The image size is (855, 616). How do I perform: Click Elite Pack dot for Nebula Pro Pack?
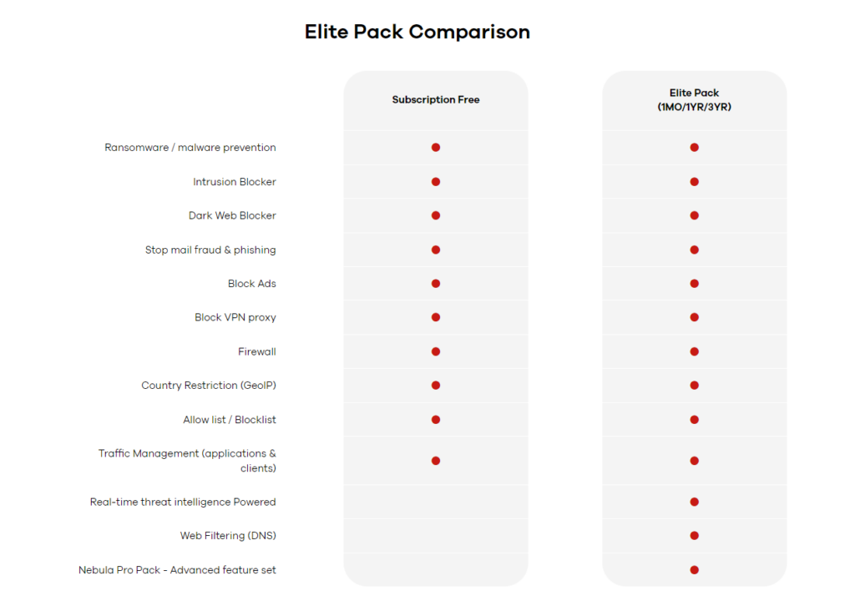pyautogui.click(x=694, y=570)
